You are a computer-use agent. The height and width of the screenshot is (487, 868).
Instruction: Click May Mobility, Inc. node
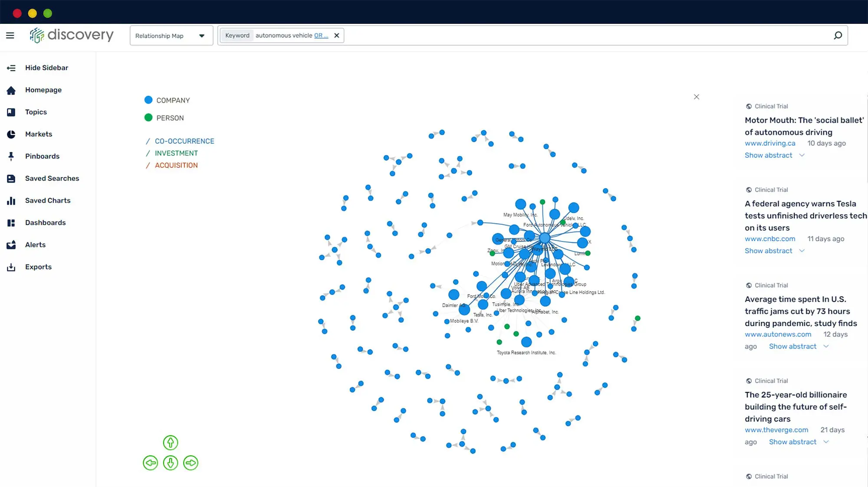pos(520,204)
